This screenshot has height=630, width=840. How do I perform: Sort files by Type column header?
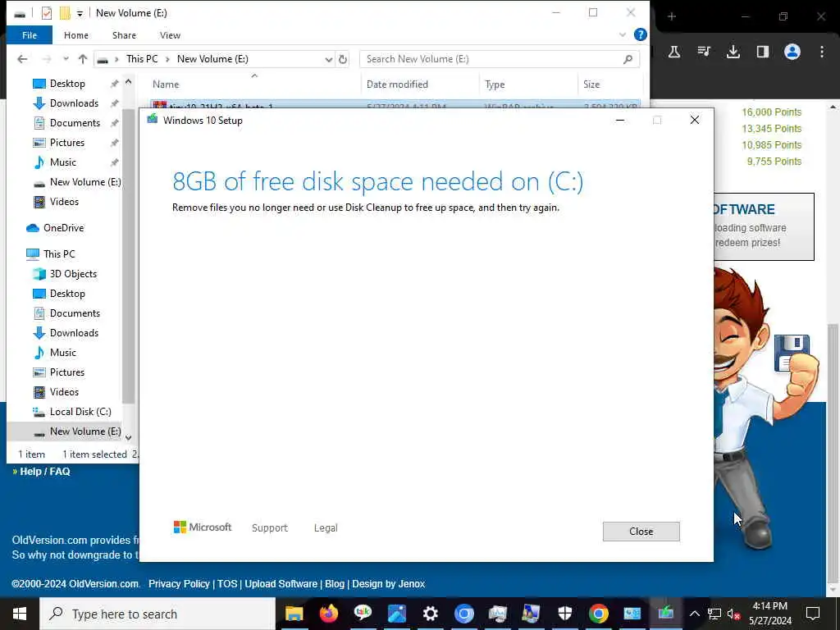pyautogui.click(x=495, y=84)
